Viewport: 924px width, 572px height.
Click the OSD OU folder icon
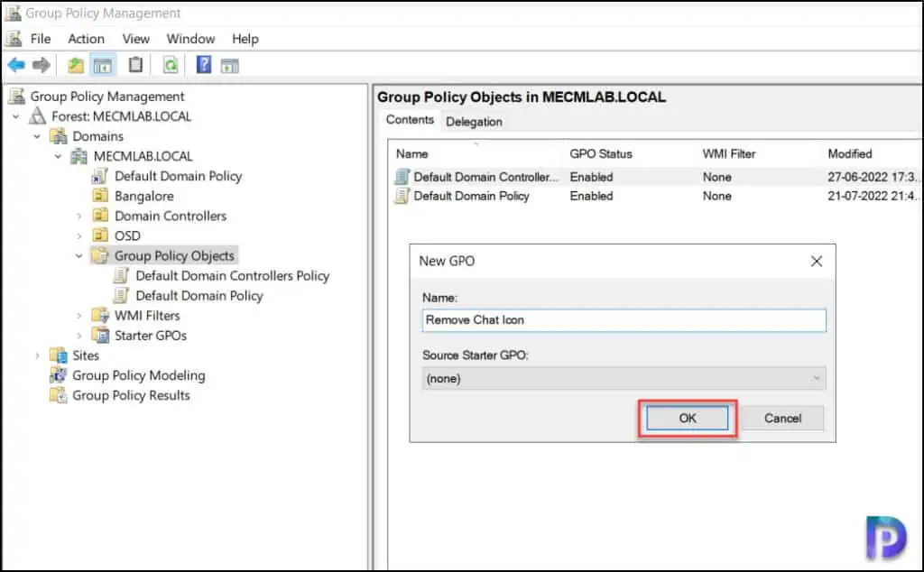tap(100, 235)
